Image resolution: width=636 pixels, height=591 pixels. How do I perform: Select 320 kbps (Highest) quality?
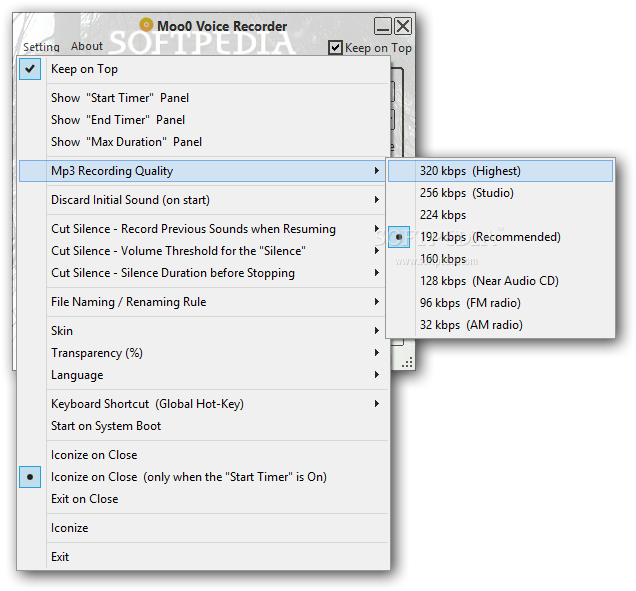pos(500,171)
